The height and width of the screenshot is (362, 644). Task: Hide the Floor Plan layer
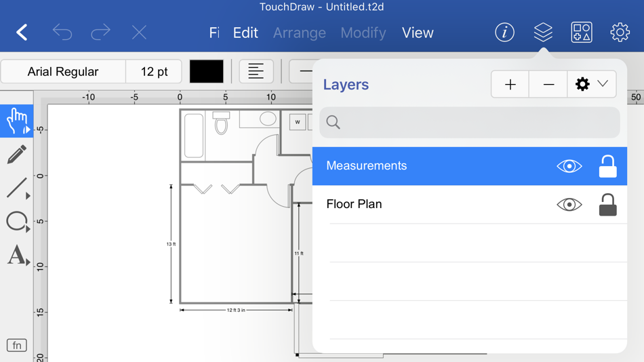pyautogui.click(x=569, y=204)
